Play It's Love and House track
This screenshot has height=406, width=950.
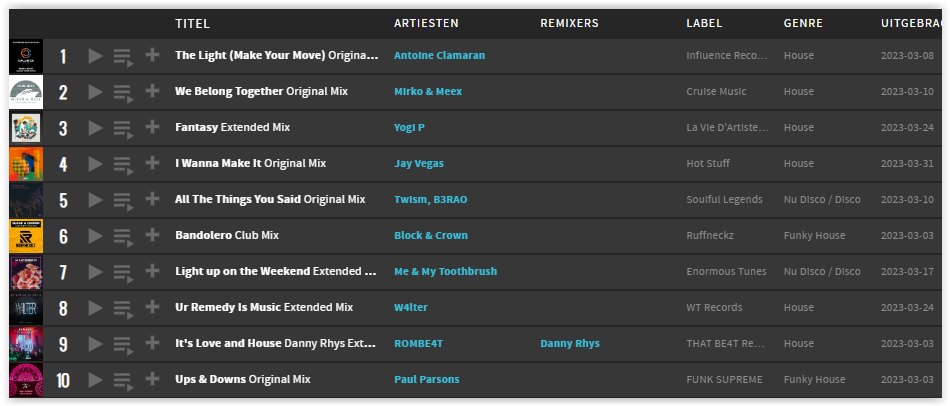(x=95, y=344)
